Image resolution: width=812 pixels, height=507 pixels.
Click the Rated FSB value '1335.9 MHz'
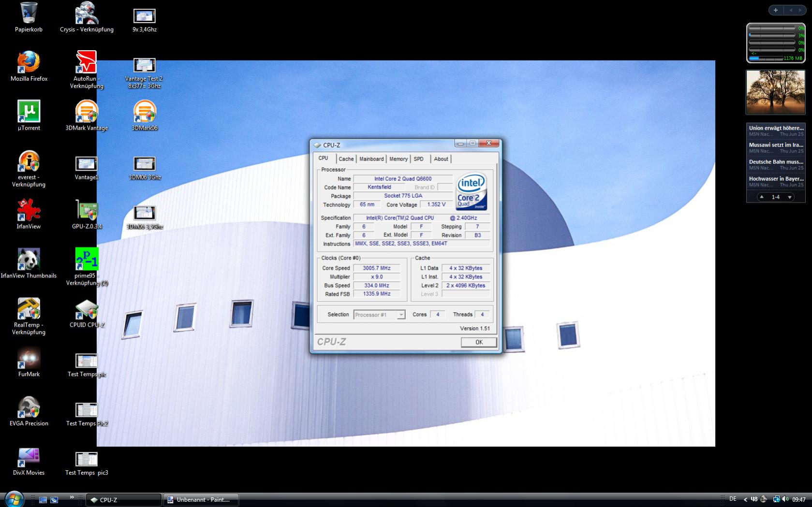[377, 294]
